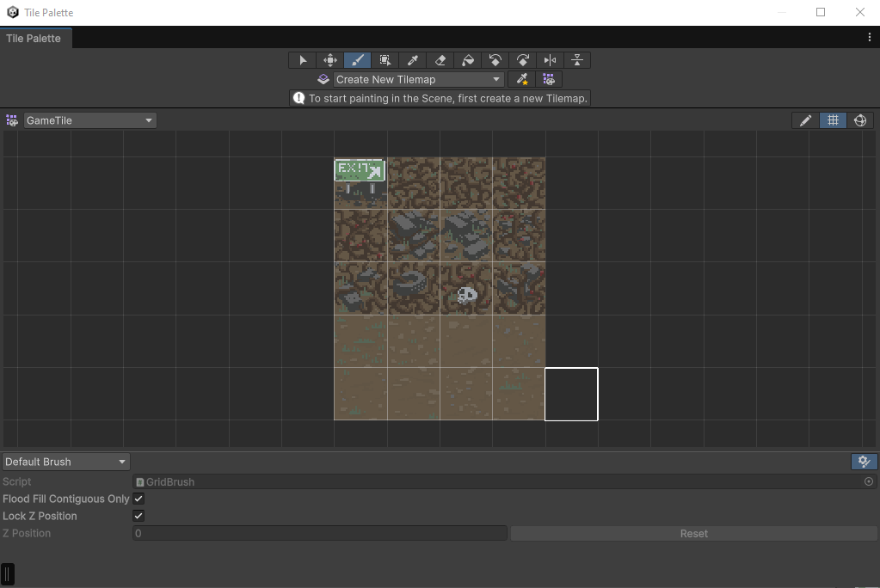Click the flip horizontally tool
The image size is (880, 588).
[x=550, y=60]
